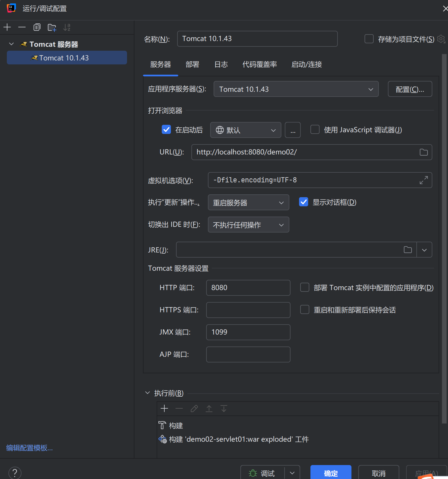Open the on frame deactivation dropdown
The width and height of the screenshot is (448, 479).
click(x=248, y=225)
